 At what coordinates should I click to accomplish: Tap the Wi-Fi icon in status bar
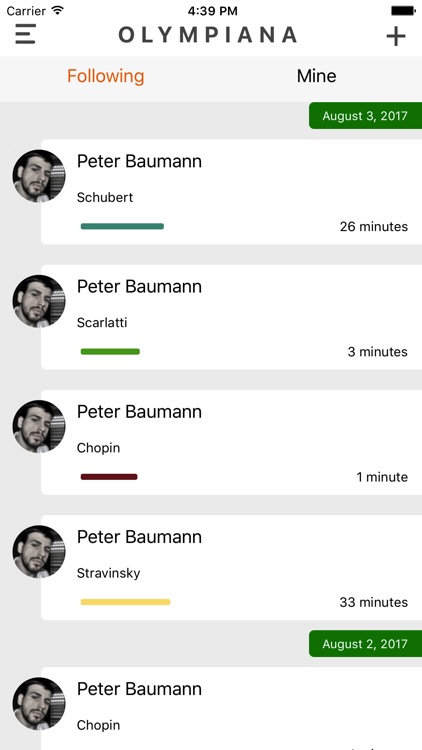click(x=58, y=10)
